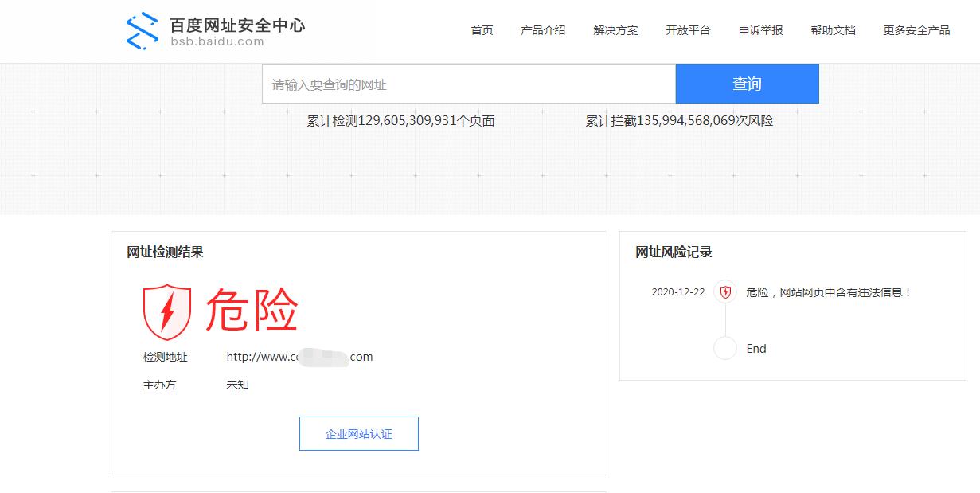This screenshot has width=980, height=493.
Task: Click the detected URL link under 检测地址
Action: 299,357
